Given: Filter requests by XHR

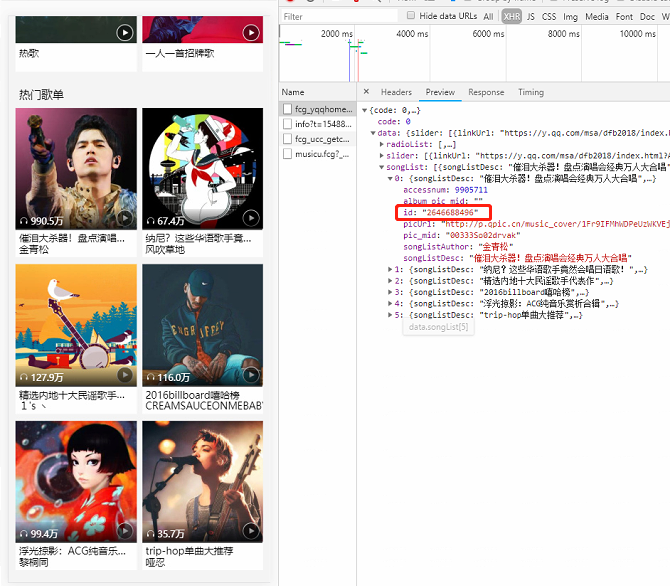Looking at the screenshot, I should coord(511,16).
